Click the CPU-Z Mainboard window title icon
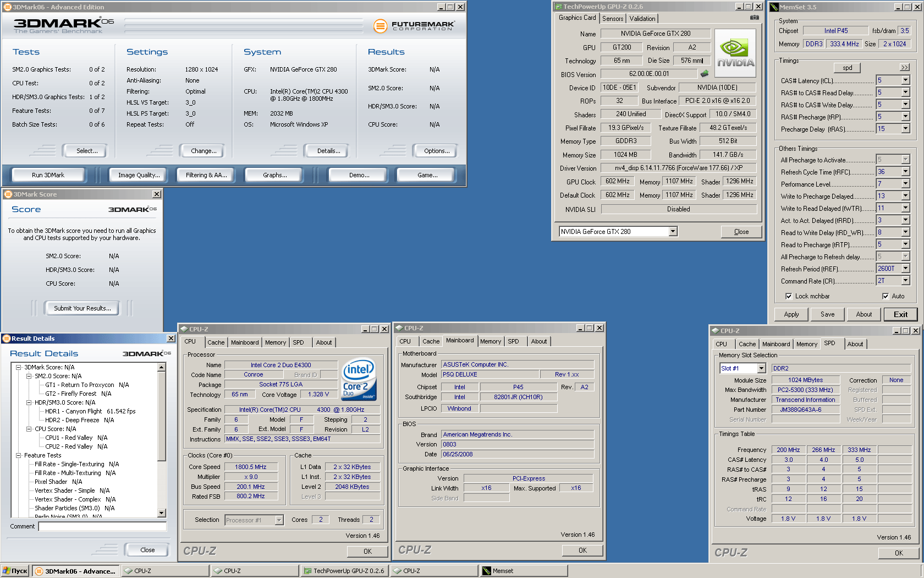 [x=399, y=328]
